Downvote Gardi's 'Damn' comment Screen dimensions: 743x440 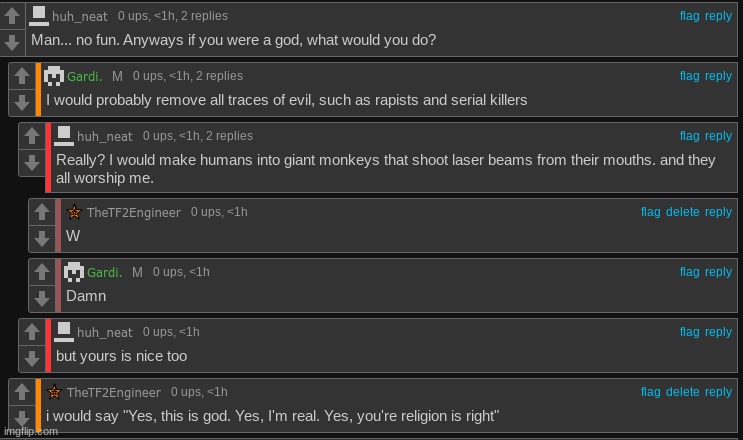coord(42,298)
